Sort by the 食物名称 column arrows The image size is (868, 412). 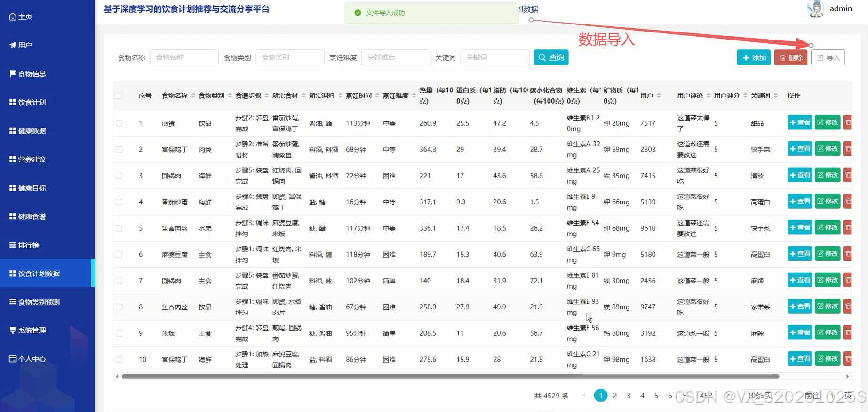pyautogui.click(x=193, y=96)
